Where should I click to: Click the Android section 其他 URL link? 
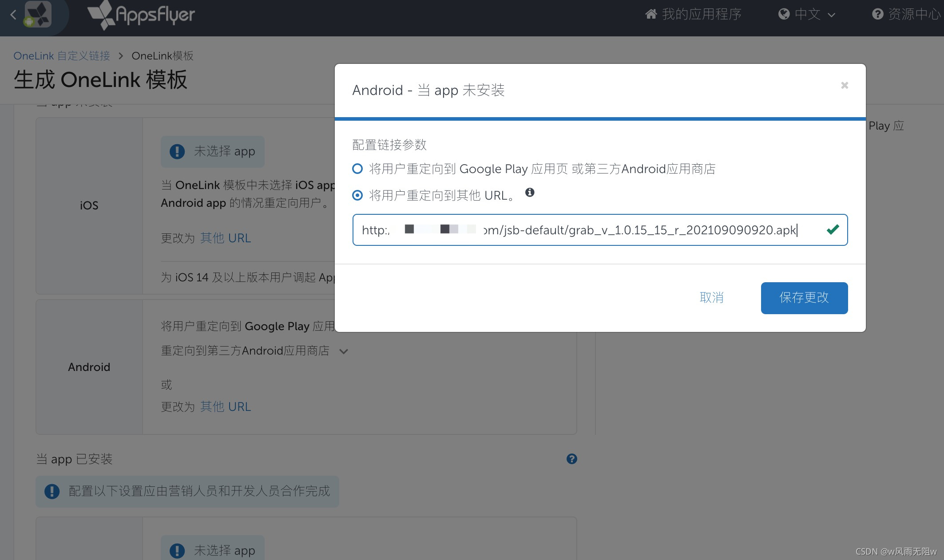click(226, 406)
